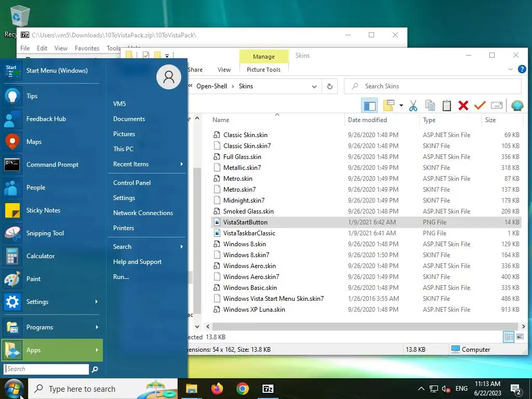
Task: Click right arrow of horizontal scrollbar
Action: [523, 326]
